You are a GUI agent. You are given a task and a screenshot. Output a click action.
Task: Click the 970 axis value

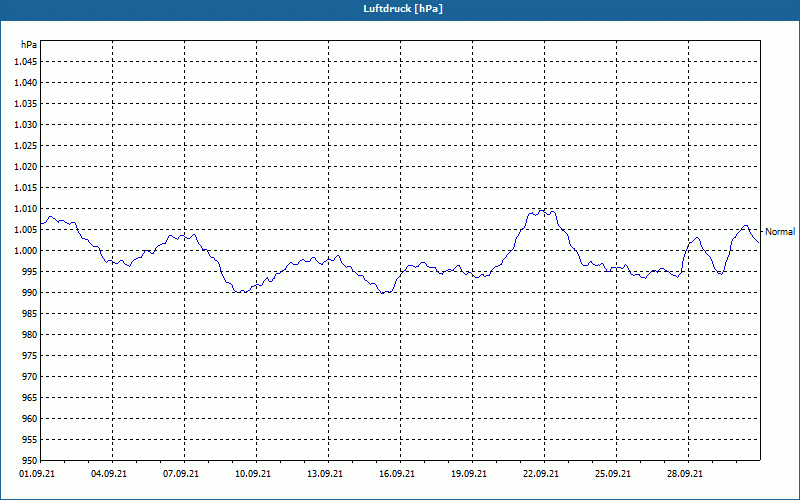click(30, 377)
